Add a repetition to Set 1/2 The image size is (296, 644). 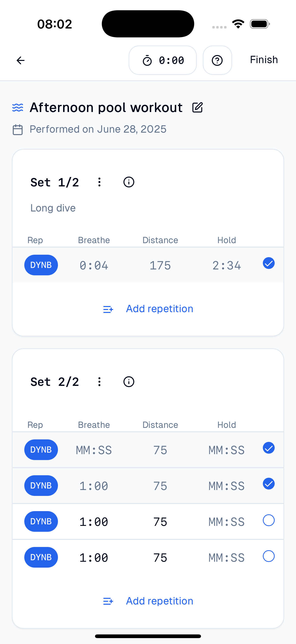[x=159, y=309]
